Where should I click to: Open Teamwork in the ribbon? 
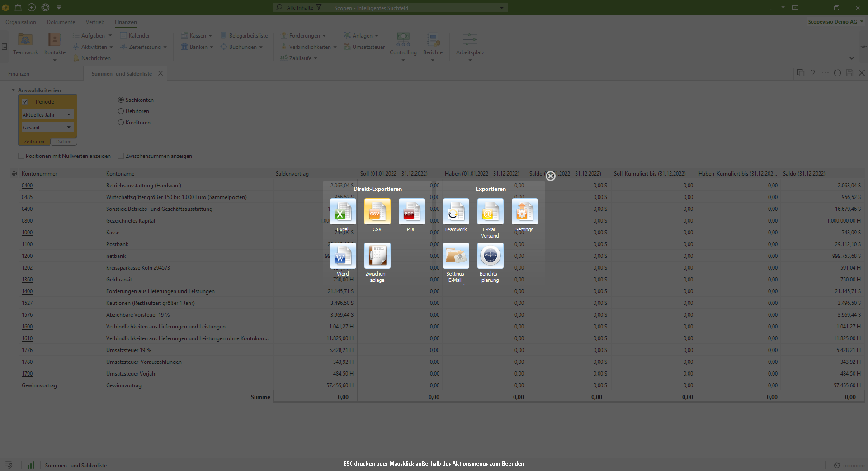click(25, 44)
